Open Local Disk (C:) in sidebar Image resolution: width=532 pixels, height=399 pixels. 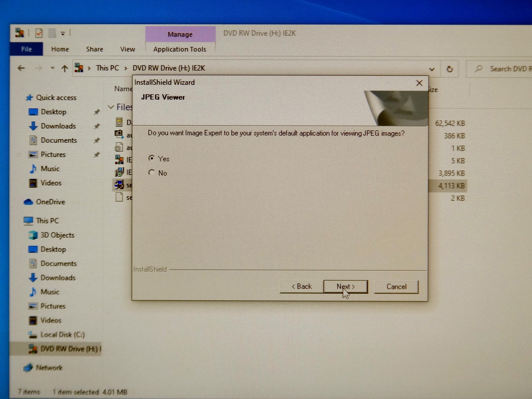pyautogui.click(x=63, y=335)
